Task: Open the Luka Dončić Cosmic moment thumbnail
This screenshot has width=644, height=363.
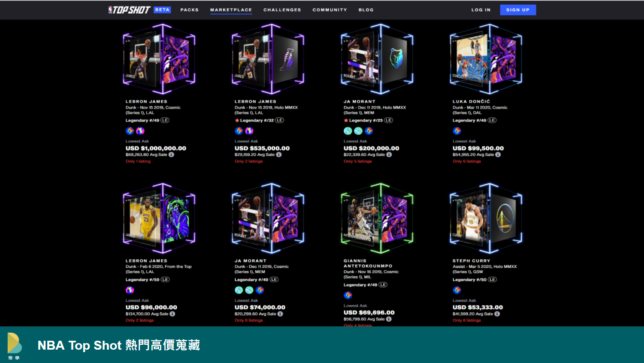Action: pos(486,59)
